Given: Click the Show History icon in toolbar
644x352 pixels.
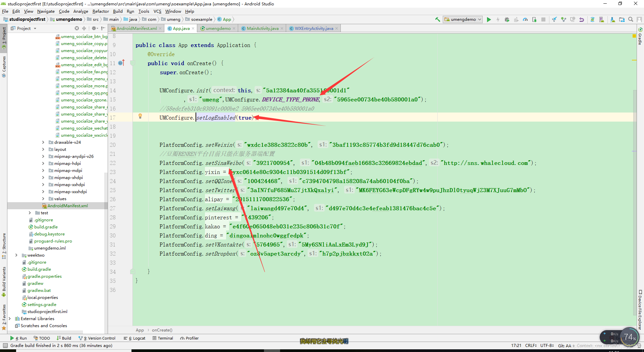Looking at the screenshot, I should 573,19.
